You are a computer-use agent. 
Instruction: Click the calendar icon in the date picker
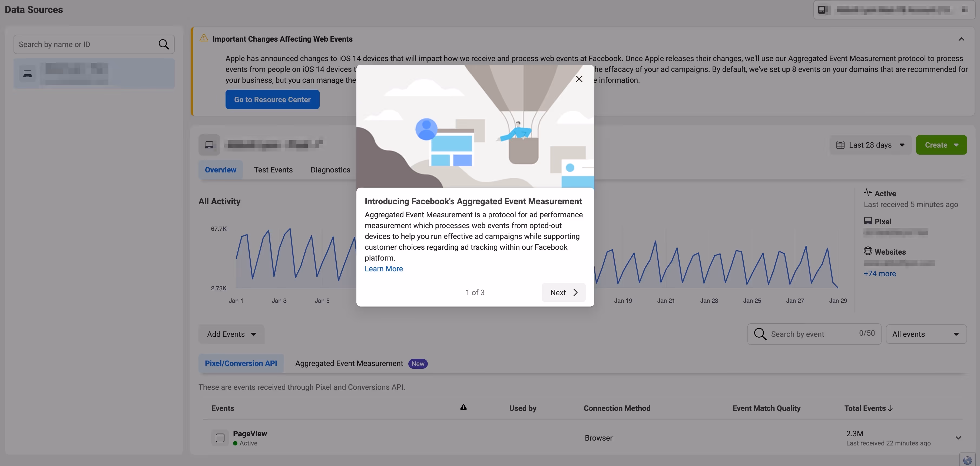840,145
